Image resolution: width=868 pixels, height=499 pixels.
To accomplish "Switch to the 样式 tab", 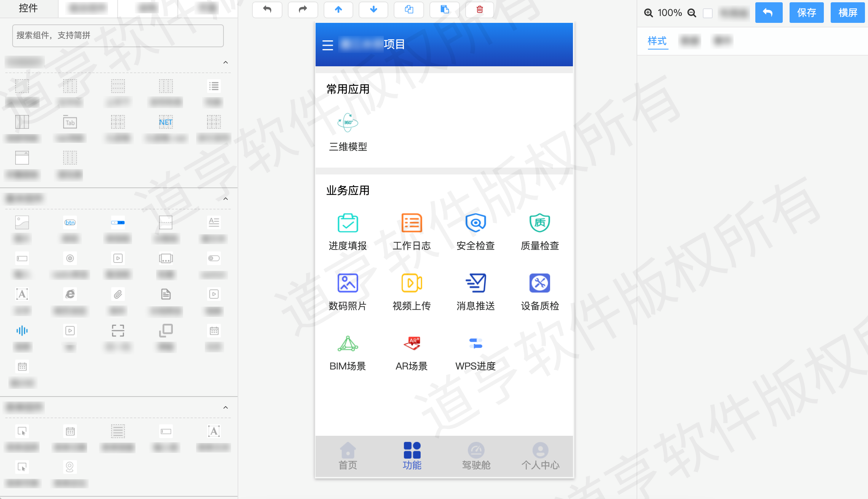I will (x=657, y=41).
